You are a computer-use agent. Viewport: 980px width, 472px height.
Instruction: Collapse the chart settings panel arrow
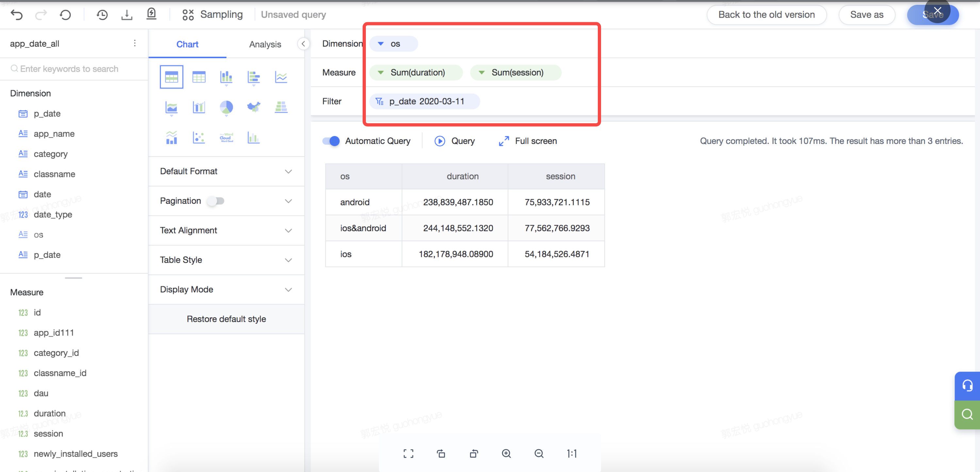coord(303,44)
